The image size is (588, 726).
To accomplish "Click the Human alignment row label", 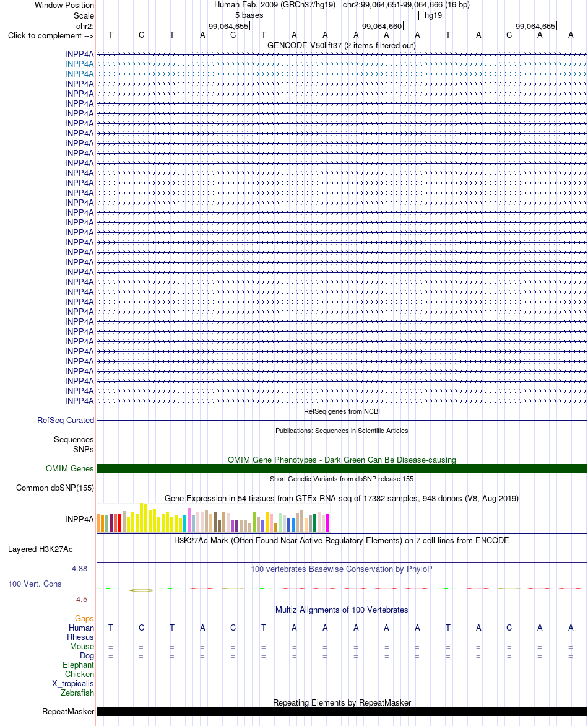I will click(x=82, y=628).
